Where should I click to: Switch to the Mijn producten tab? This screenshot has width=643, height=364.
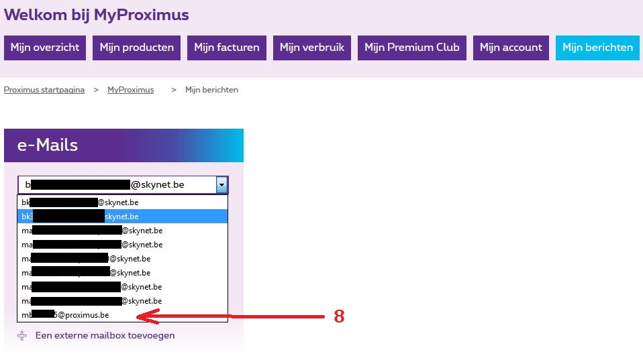(137, 48)
